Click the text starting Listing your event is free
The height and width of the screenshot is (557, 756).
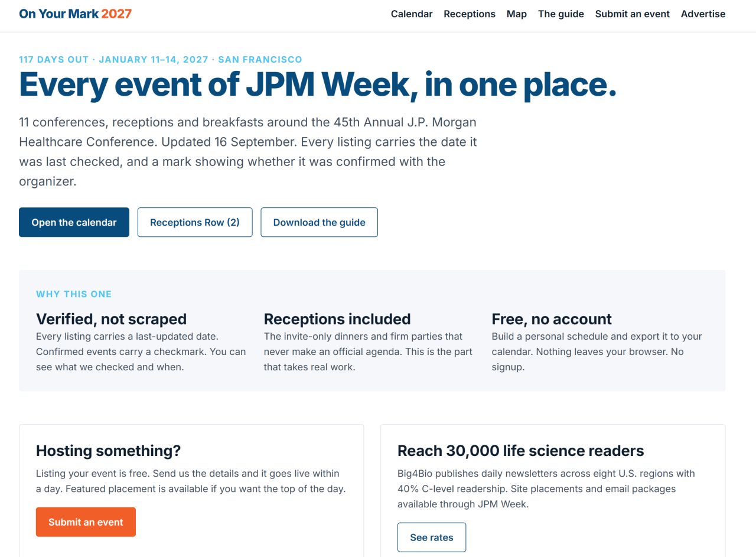(191, 481)
